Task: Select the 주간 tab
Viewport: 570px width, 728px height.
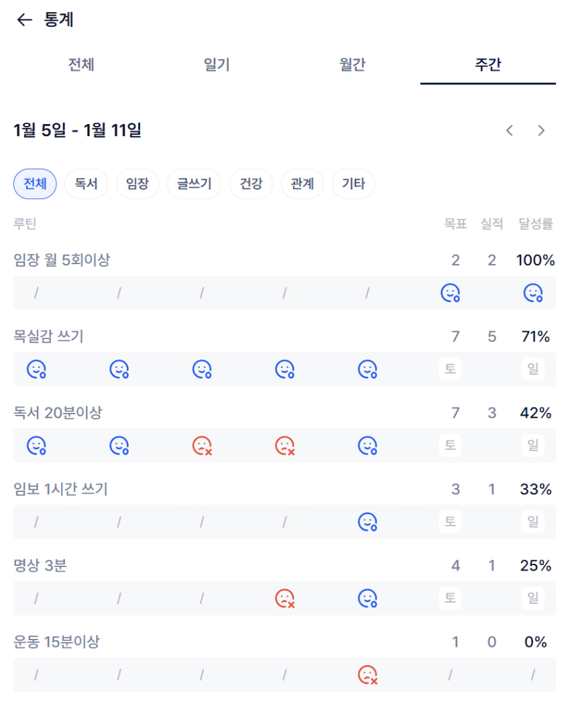Action: pyautogui.click(x=488, y=65)
